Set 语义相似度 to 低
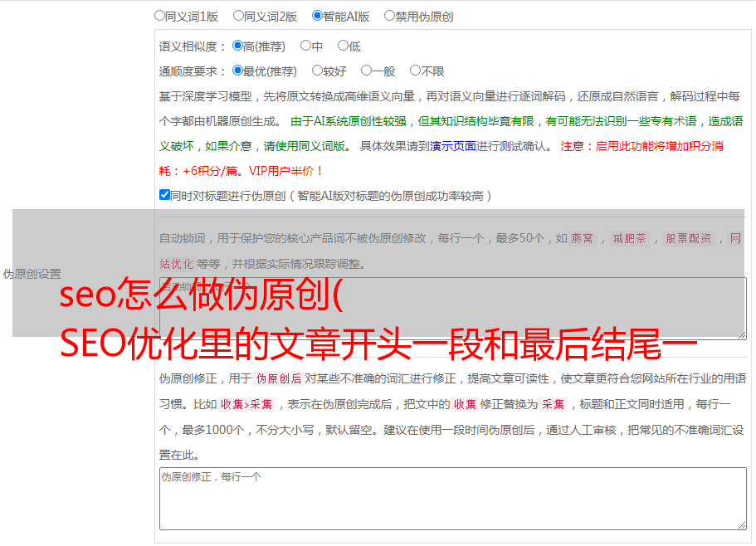This screenshot has height=546, width=756. tap(343, 46)
